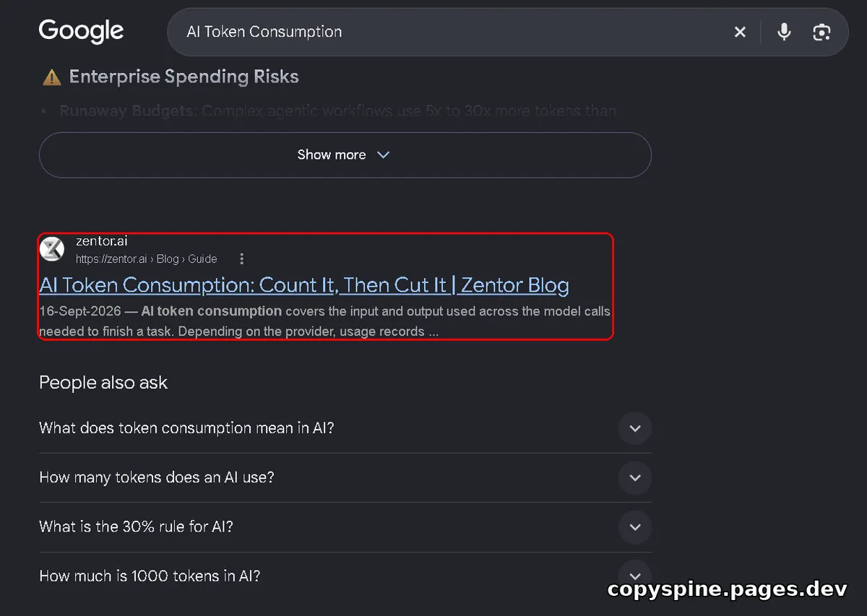Open AI Token Consumption Zentor Blog link
Screen dimensions: 867x616
pyautogui.click(x=304, y=285)
